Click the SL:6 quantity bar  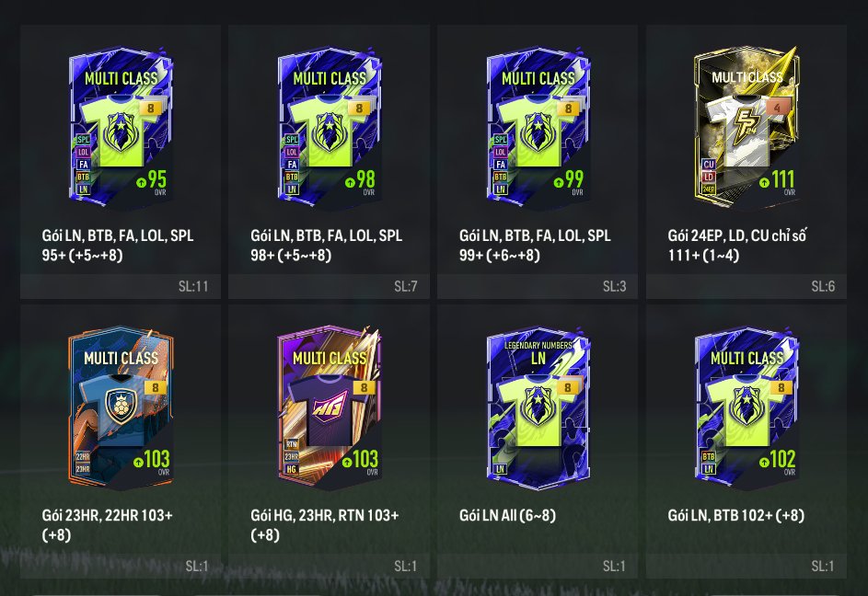coord(746,286)
